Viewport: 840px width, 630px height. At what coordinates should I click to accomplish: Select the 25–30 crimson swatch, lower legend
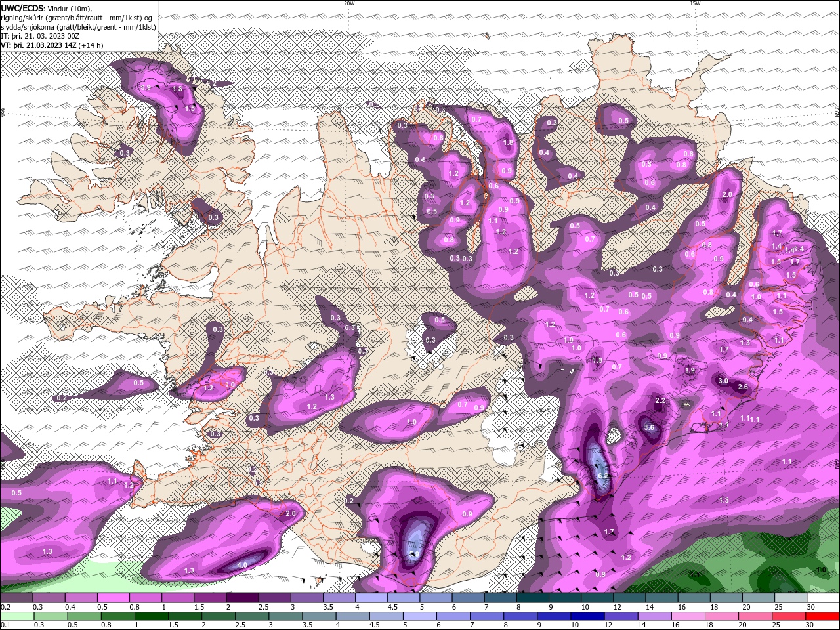click(x=789, y=616)
